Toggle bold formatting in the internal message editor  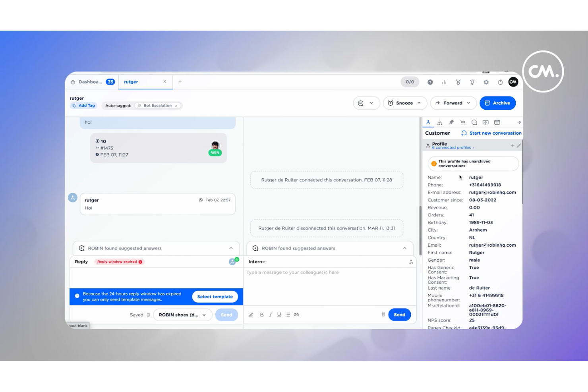coord(262,314)
